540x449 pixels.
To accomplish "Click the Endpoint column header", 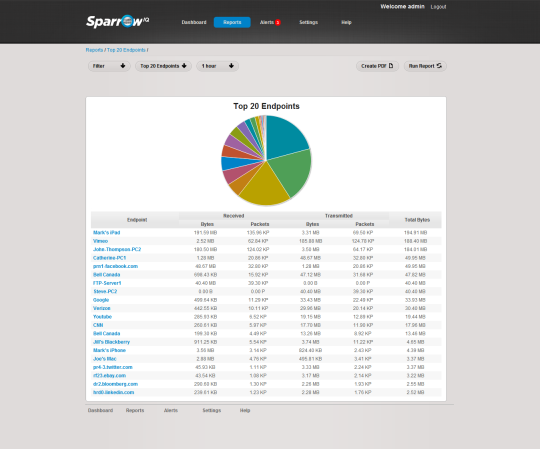I will point(137,220).
